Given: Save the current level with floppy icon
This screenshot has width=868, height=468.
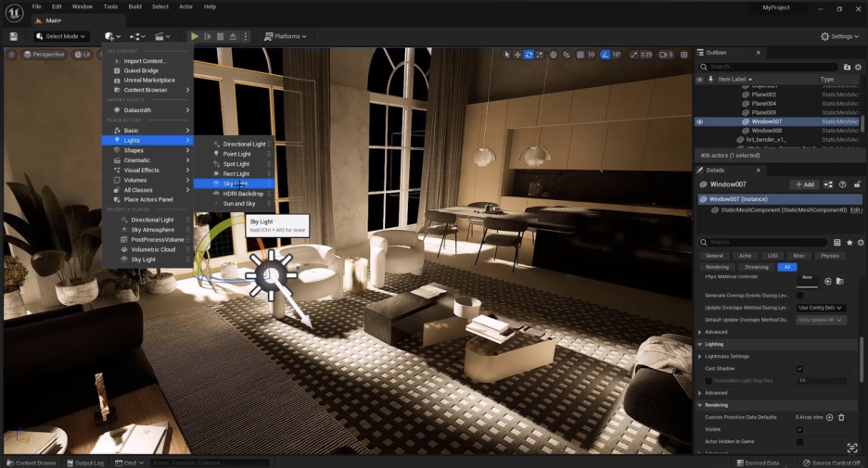Looking at the screenshot, I should click(x=14, y=36).
